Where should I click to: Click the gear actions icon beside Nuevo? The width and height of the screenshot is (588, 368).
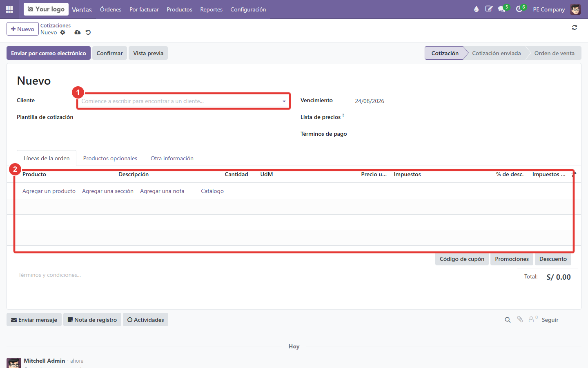coord(62,32)
